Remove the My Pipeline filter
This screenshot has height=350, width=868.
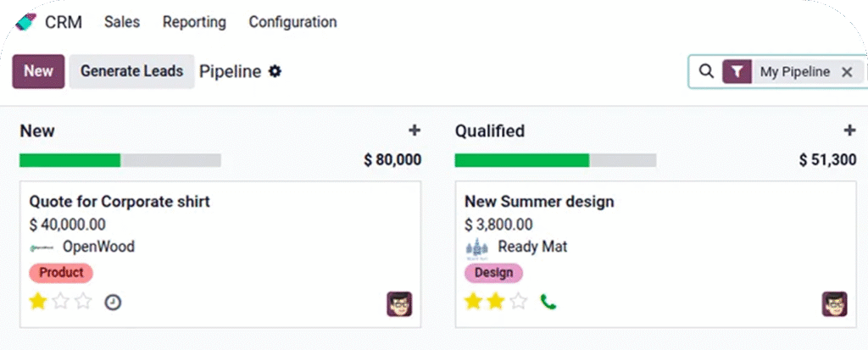[x=846, y=72]
